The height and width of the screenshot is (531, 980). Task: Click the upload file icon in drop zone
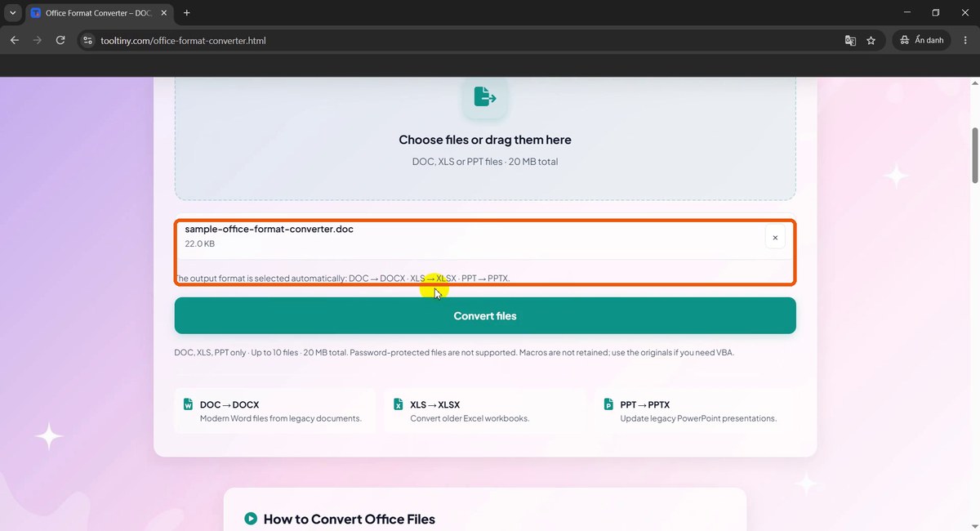[485, 96]
